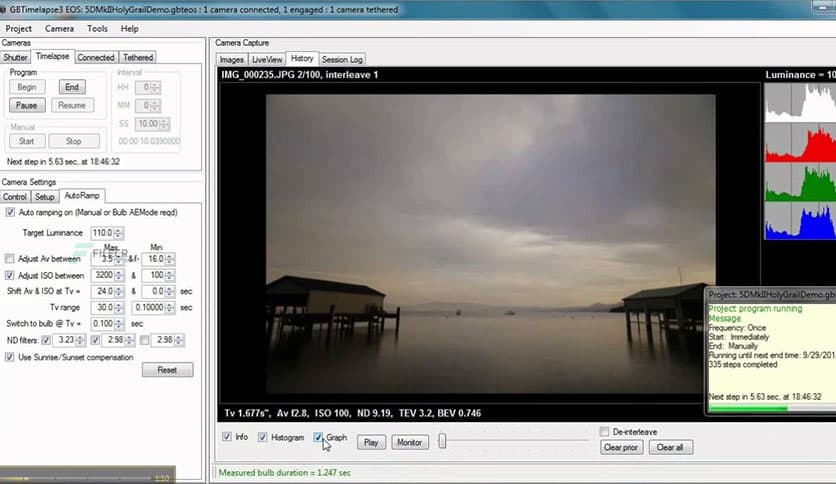Click the Tv range 30.0 spinner arrows
The image size is (836, 484).
click(x=118, y=308)
